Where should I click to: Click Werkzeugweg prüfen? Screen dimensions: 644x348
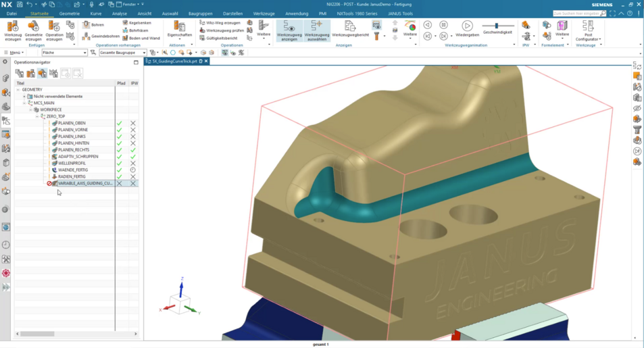click(222, 30)
